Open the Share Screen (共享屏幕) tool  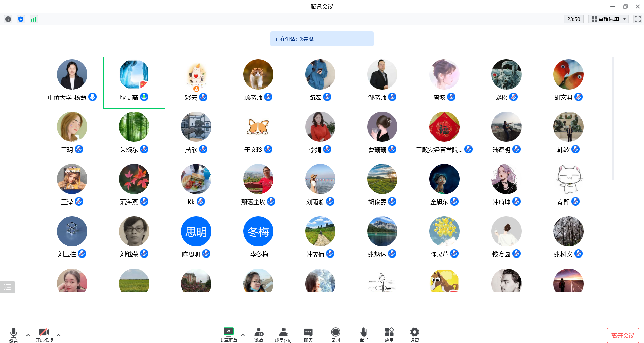(228, 335)
